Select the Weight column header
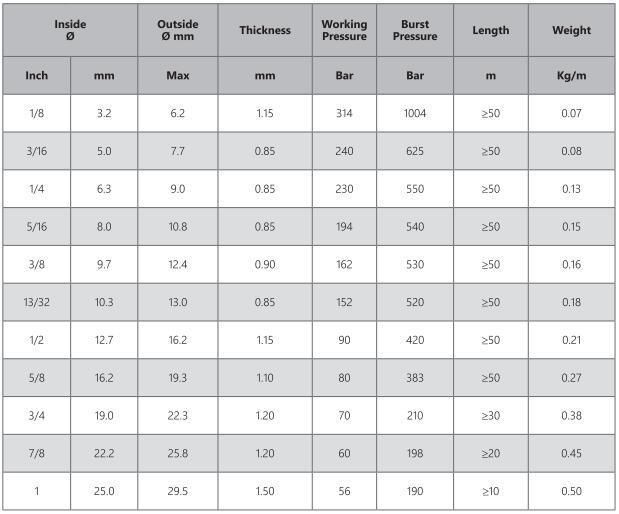This screenshot has width=619, height=514. 571,30
